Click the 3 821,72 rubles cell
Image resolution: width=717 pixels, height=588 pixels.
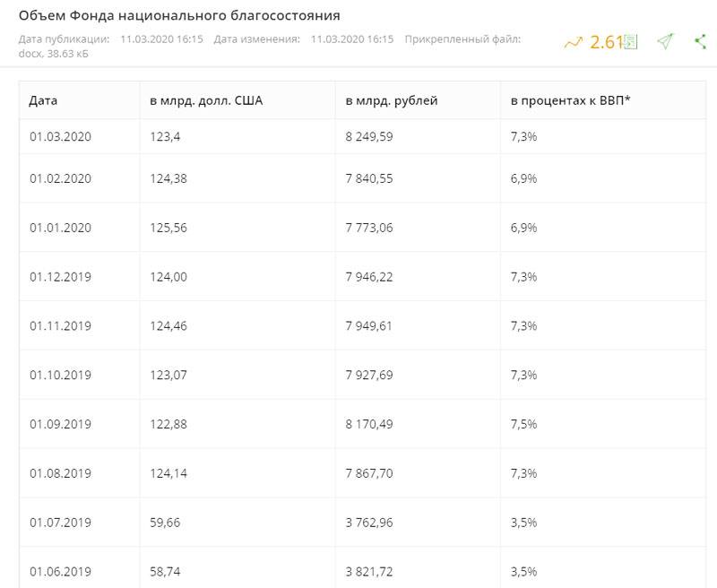[x=369, y=572]
